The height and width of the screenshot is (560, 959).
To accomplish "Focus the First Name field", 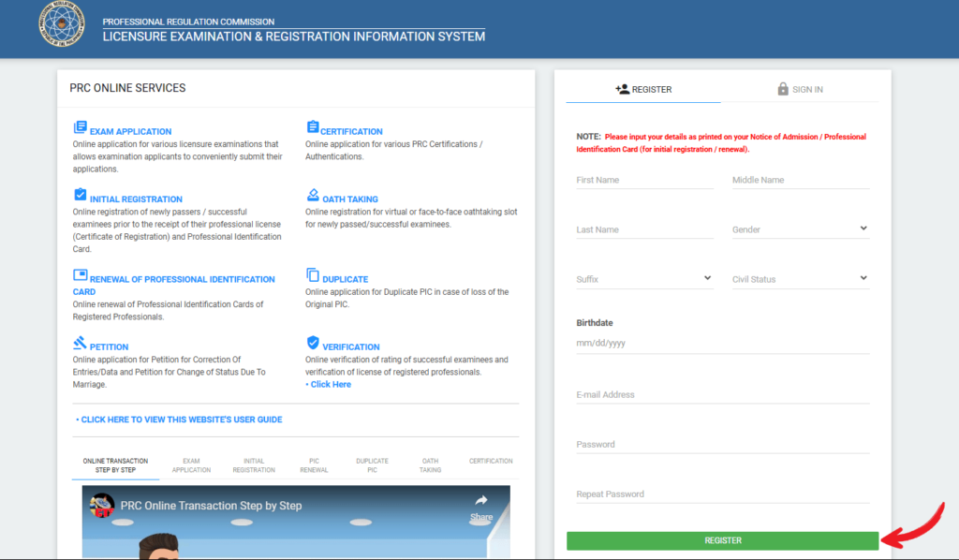I will click(x=644, y=180).
